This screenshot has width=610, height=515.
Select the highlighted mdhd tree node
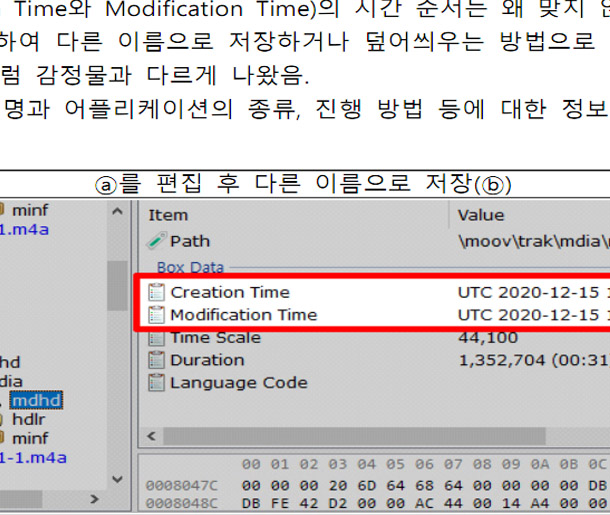[36, 401]
